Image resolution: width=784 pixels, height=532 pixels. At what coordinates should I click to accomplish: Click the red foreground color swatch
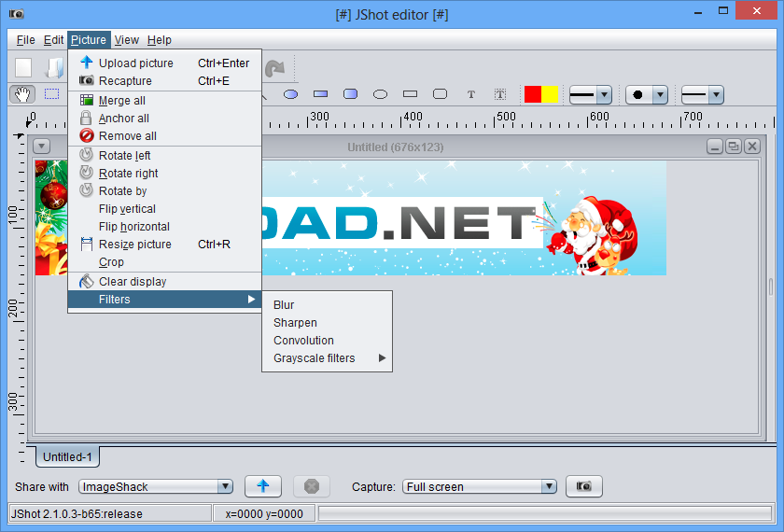[x=533, y=94]
